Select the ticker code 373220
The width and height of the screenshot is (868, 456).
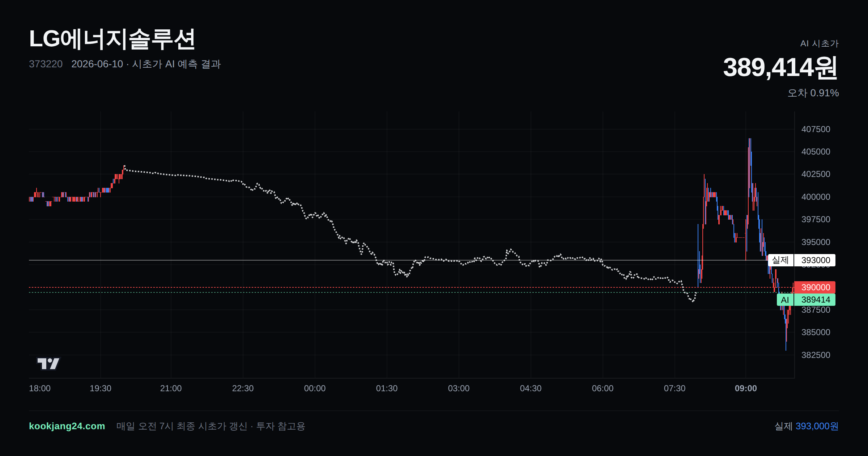pyautogui.click(x=46, y=64)
